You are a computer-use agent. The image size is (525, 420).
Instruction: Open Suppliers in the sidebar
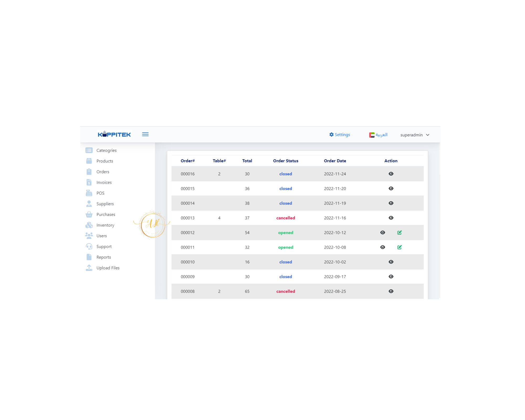105,204
